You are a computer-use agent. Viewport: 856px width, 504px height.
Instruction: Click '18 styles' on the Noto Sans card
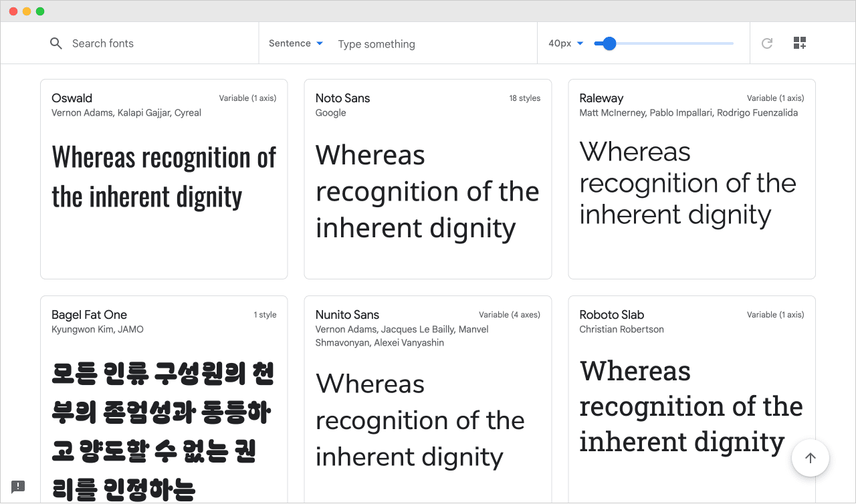tap(525, 98)
